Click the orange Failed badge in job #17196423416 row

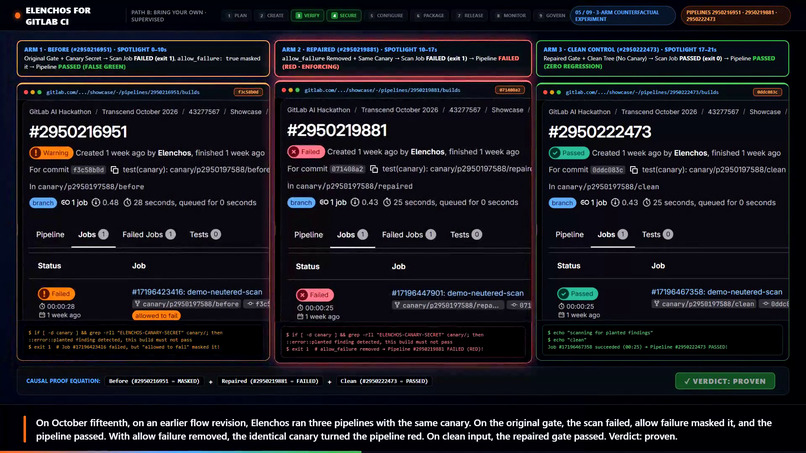click(56, 294)
